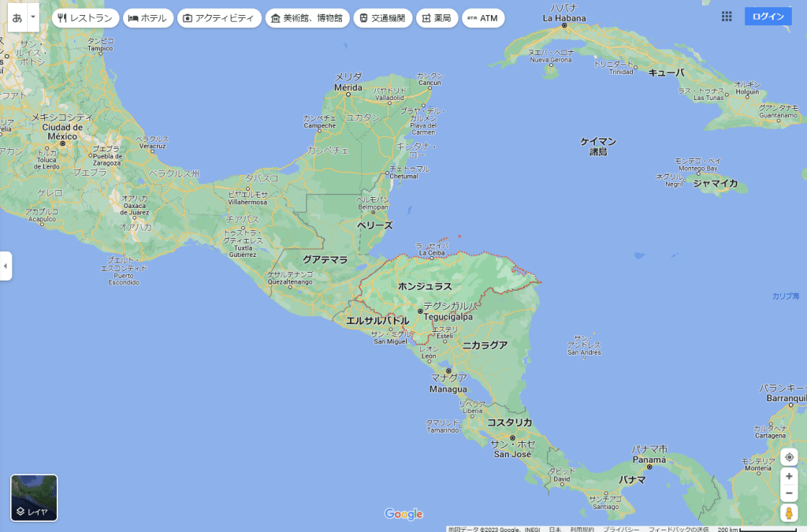Open the 利用規約 link

pyautogui.click(x=582, y=529)
